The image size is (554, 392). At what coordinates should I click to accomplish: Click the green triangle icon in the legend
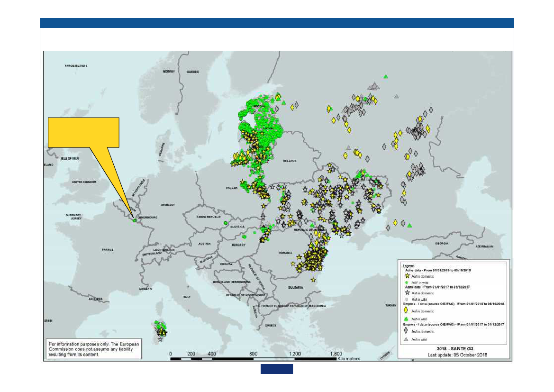(406, 319)
